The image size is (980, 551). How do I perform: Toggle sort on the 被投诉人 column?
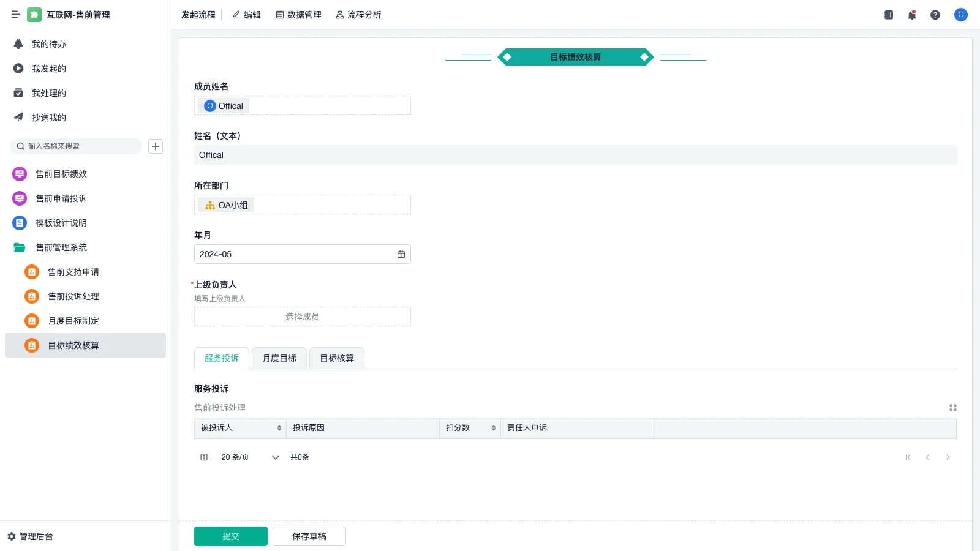tap(278, 428)
